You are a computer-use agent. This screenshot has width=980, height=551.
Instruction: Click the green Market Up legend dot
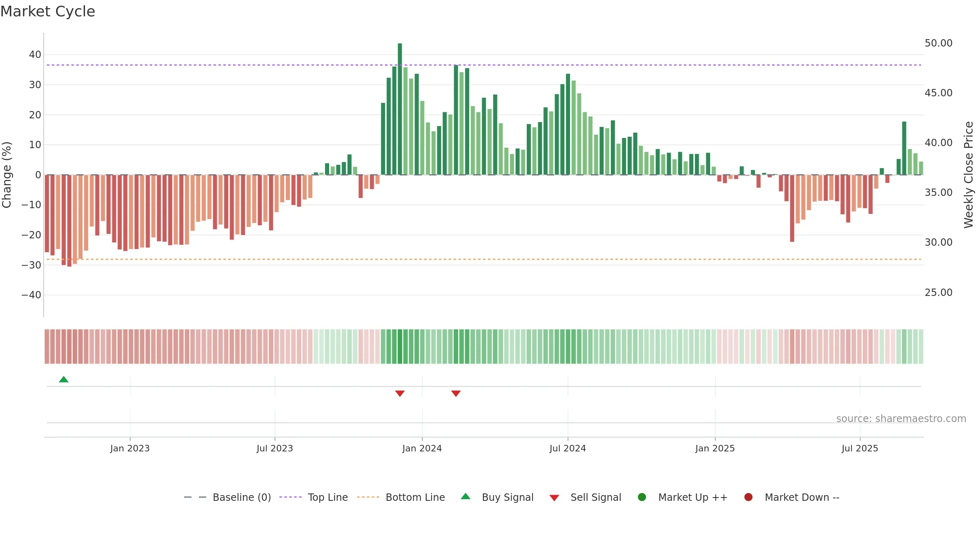pos(642,497)
